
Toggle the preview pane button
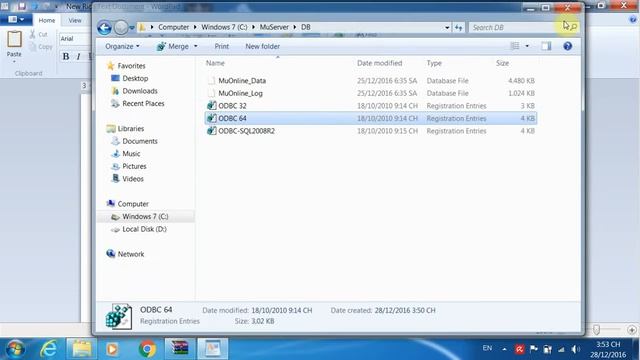click(x=546, y=46)
